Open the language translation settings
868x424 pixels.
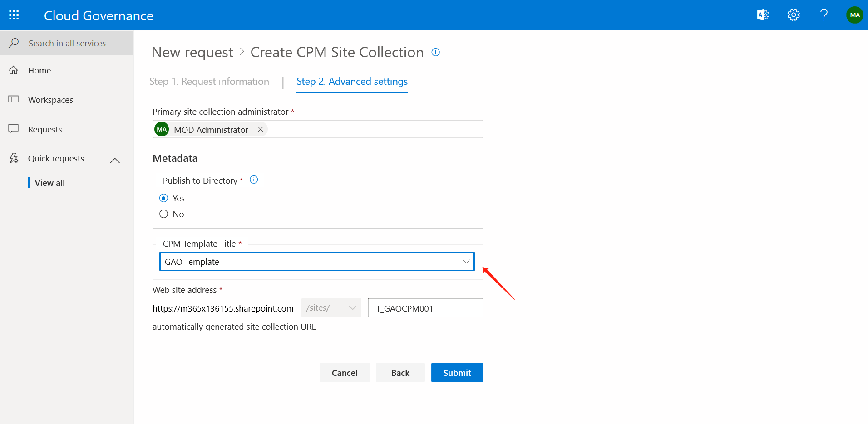click(x=763, y=15)
